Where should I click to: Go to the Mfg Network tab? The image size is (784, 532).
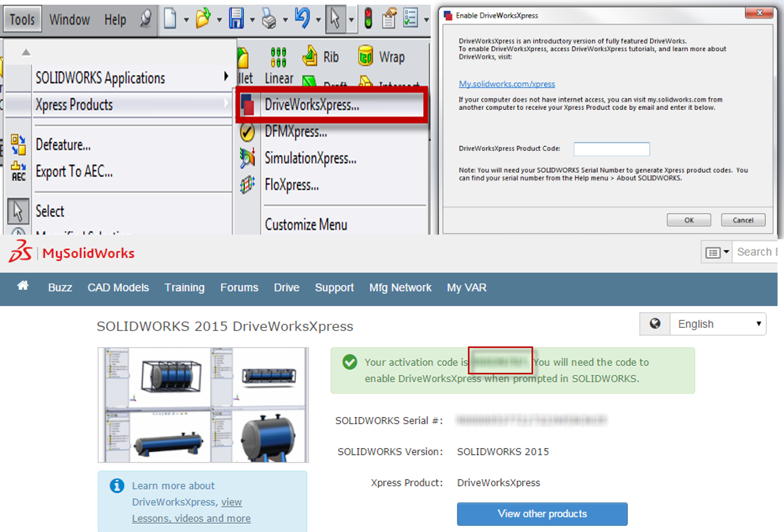point(400,287)
